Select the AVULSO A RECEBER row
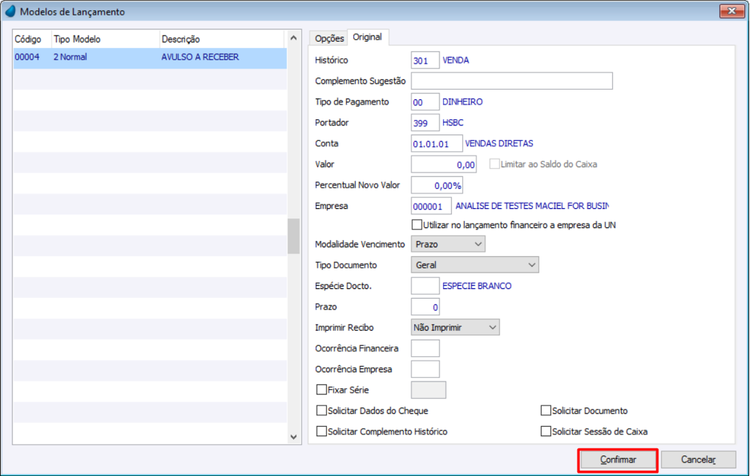The image size is (750, 476). (150, 57)
